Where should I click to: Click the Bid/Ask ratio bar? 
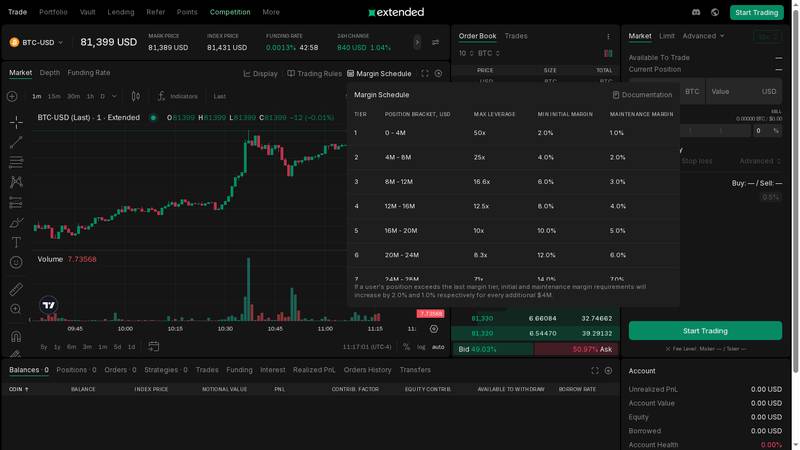pyautogui.click(x=535, y=349)
